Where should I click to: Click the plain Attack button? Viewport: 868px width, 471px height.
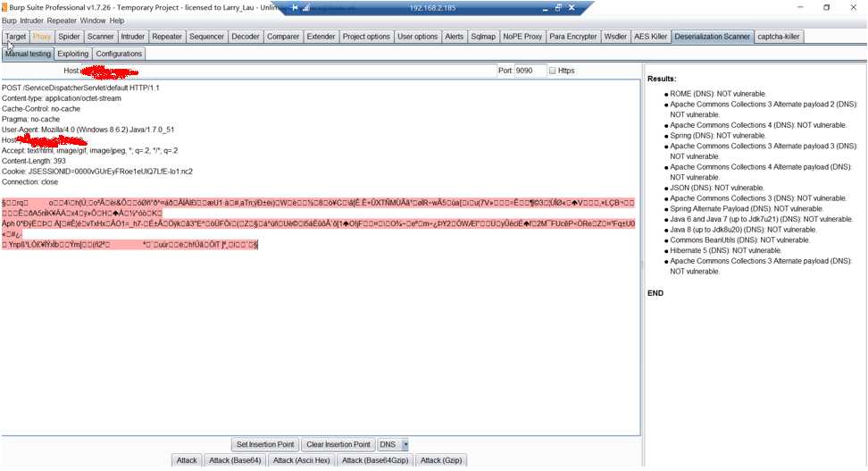click(187, 460)
